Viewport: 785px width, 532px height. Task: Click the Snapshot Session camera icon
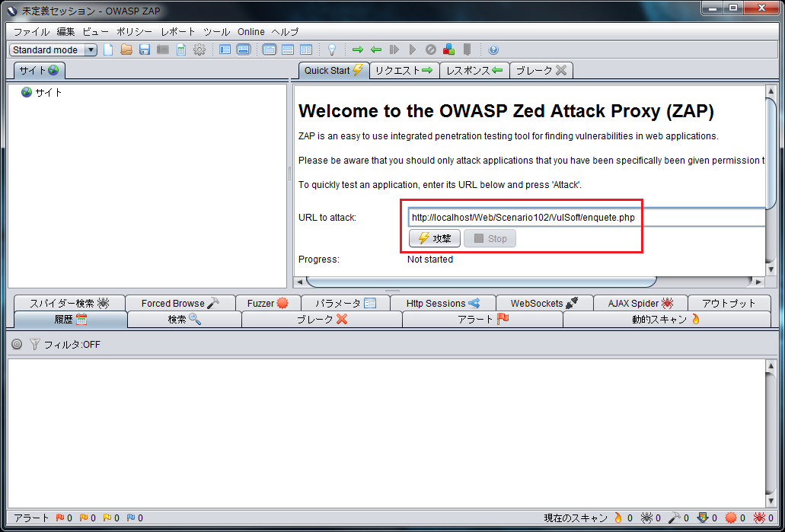(x=163, y=49)
